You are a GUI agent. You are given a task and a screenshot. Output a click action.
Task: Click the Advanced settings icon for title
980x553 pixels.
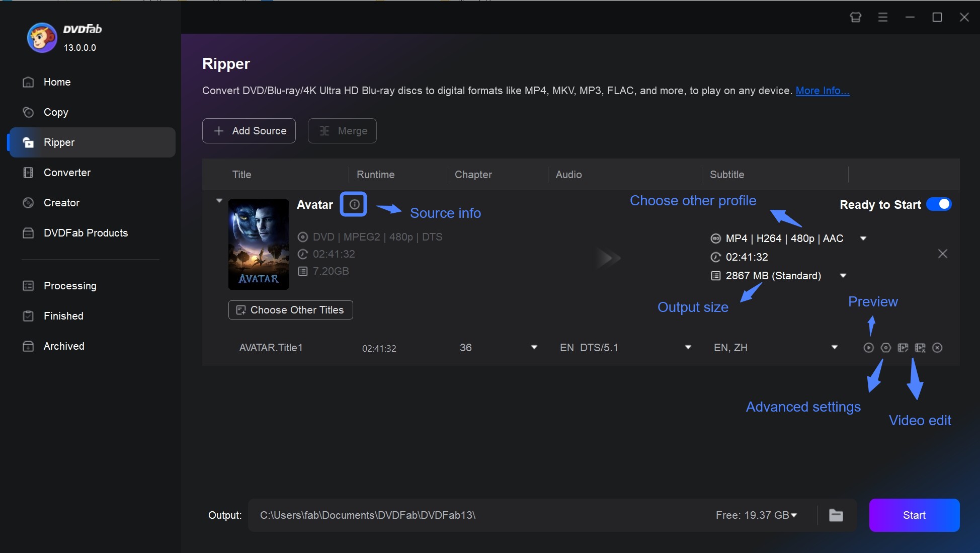[x=884, y=348]
